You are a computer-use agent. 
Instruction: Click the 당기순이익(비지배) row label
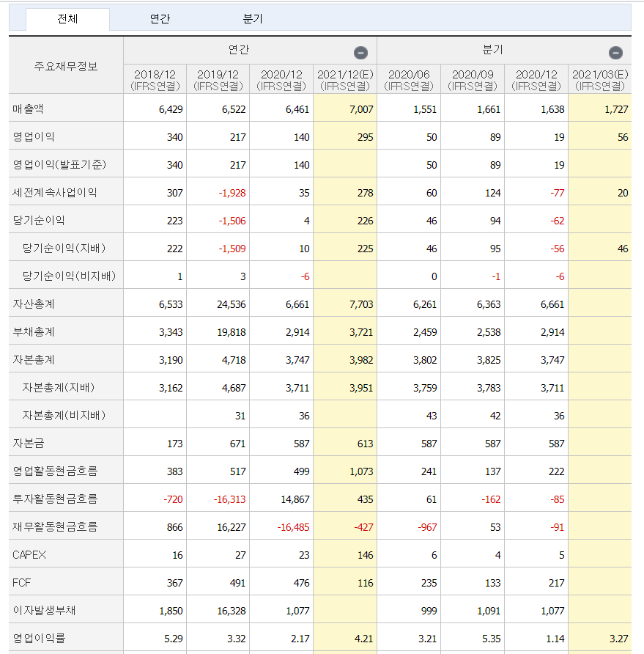click(69, 276)
